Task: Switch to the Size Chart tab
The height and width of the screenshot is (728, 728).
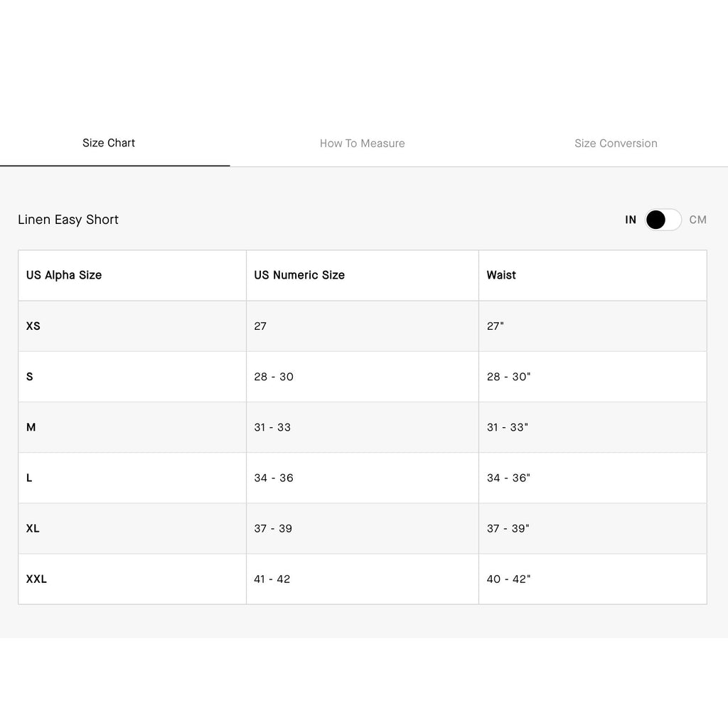Action: (109, 143)
